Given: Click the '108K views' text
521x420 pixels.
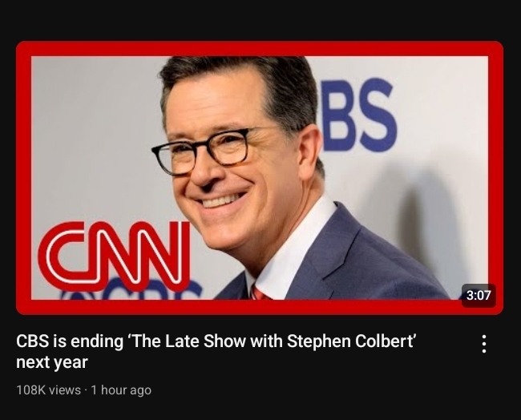Looking at the screenshot, I should (49, 390).
